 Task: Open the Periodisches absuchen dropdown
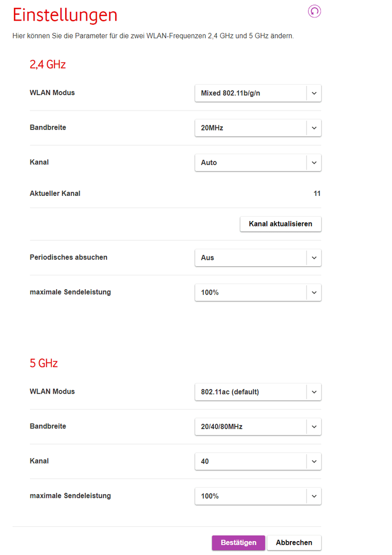[x=258, y=257]
